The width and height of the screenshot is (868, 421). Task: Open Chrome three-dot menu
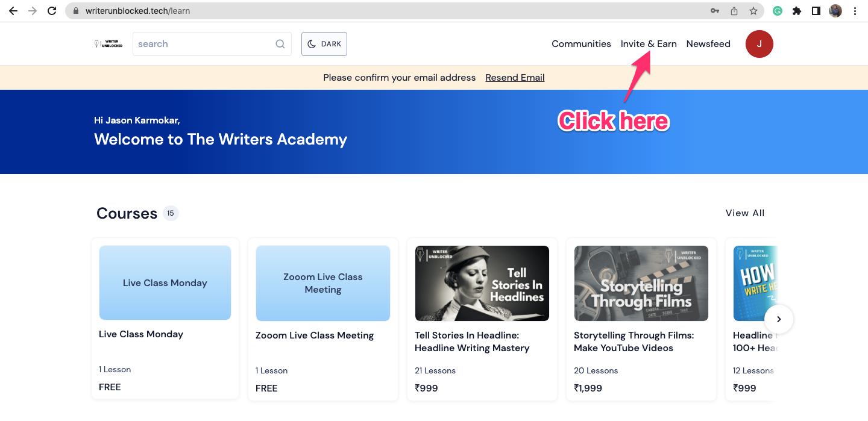(x=855, y=11)
